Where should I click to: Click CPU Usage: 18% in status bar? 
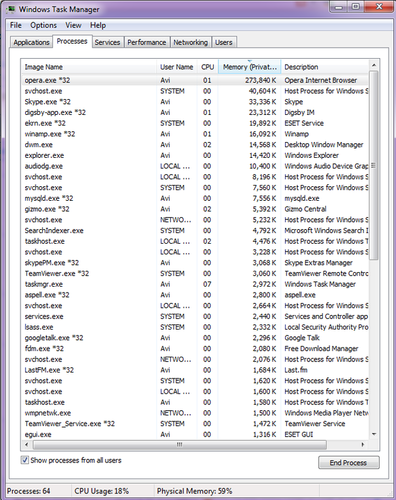pyautogui.click(x=102, y=491)
